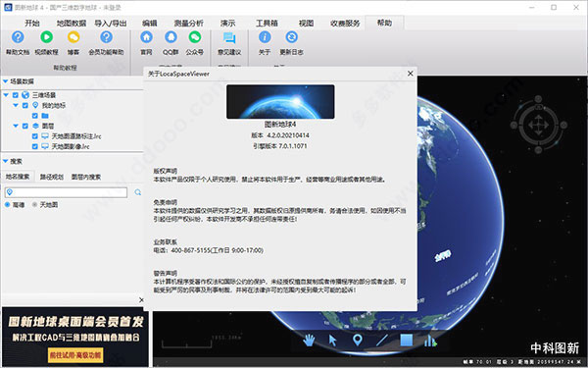Collapse the 我的地标 tree node
Image resolution: width=588 pixels, height=368 pixels.
coord(16,106)
